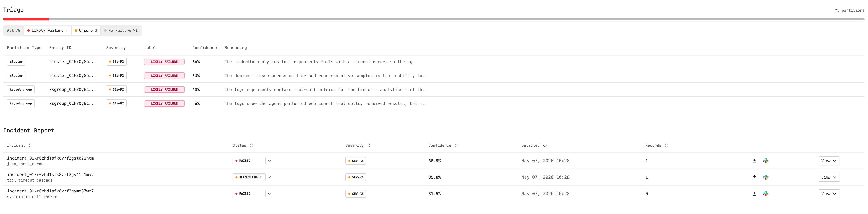
Task: Open incident_01kr0zhd1sfk8vrf2gv41s1mav
Action: [x=51, y=175]
